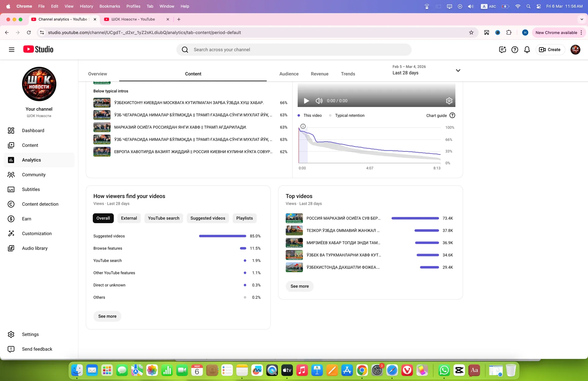Open macOS Control Center in menu bar
Screen dimensions: 588x381
539,6
